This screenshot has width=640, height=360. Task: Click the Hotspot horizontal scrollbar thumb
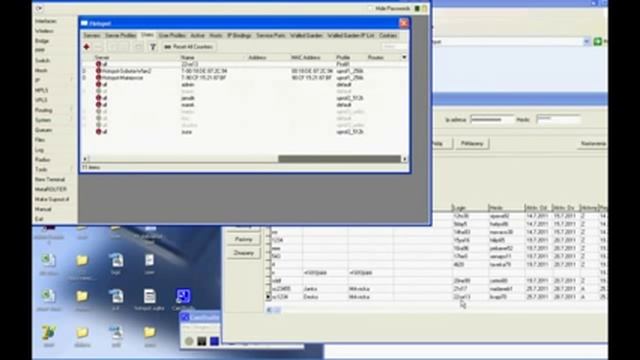340,159
